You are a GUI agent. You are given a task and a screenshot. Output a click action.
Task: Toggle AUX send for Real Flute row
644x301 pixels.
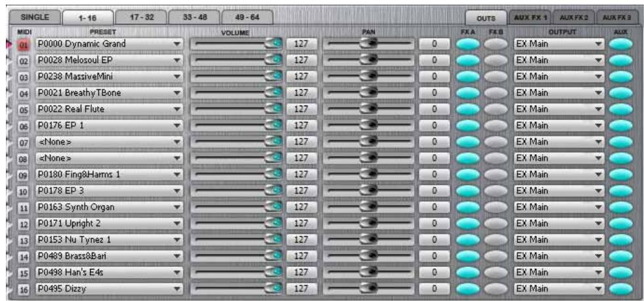[x=620, y=110]
